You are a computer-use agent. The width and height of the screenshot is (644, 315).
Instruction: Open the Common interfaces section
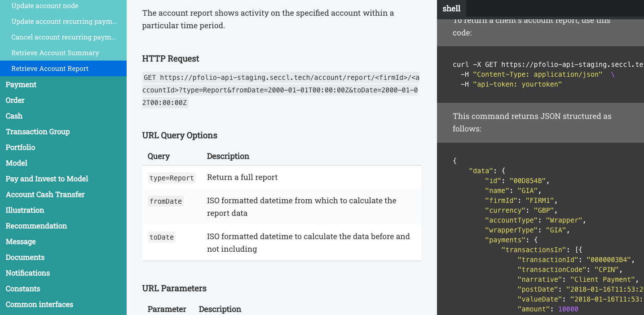[x=40, y=304]
